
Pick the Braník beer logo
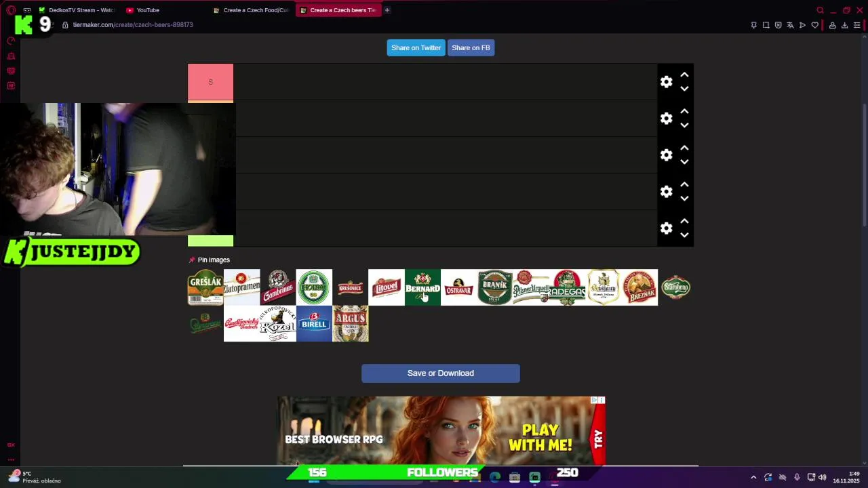point(495,287)
